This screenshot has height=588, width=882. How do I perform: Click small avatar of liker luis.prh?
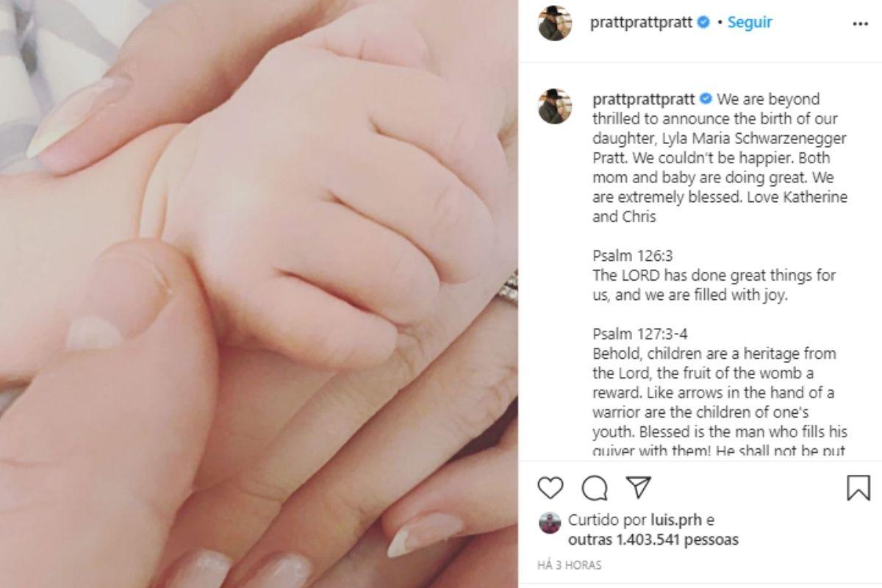pyautogui.click(x=550, y=523)
